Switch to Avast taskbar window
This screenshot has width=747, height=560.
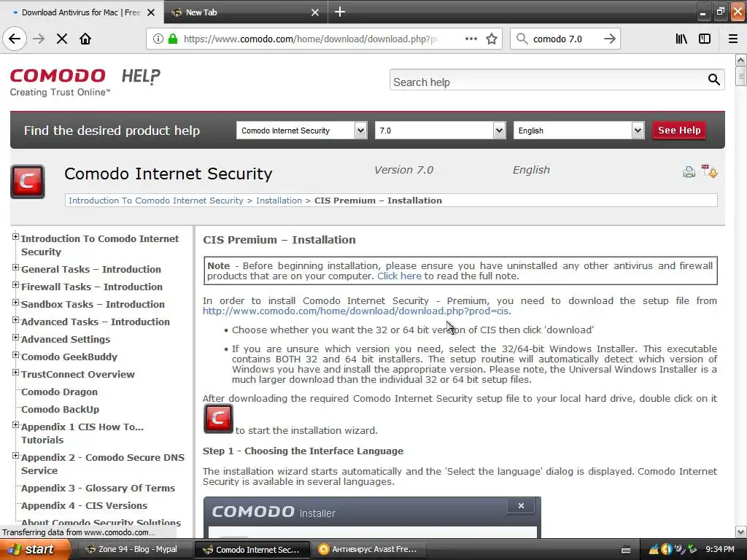click(x=369, y=549)
